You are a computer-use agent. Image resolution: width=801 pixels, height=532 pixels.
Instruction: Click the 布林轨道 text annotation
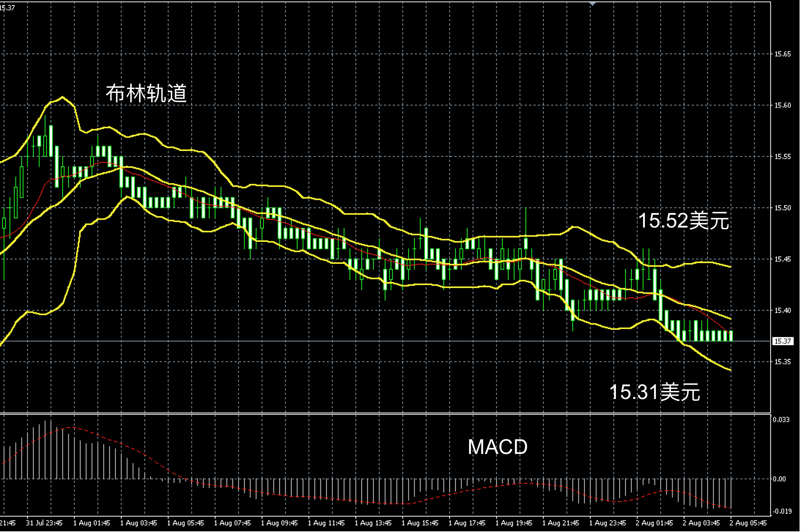[146, 93]
